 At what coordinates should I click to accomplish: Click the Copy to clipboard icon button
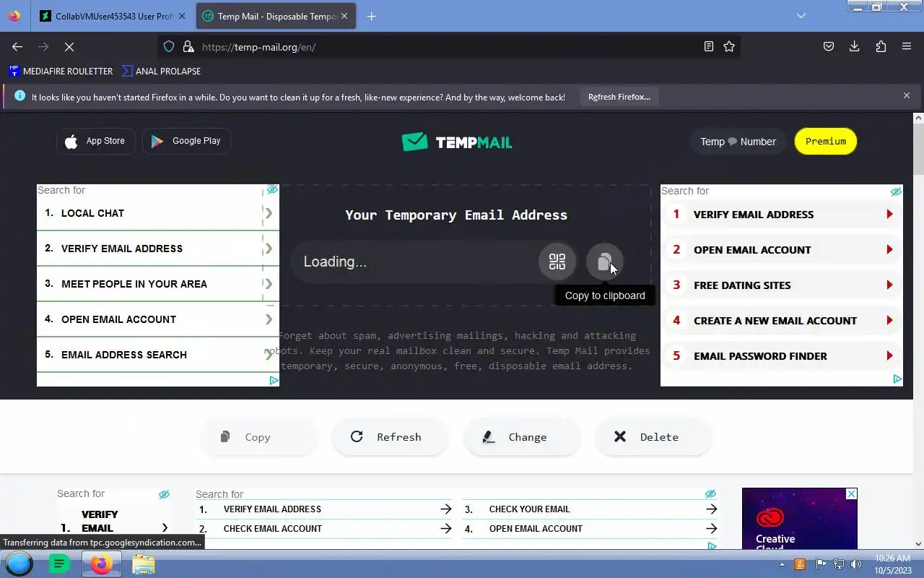[604, 262]
